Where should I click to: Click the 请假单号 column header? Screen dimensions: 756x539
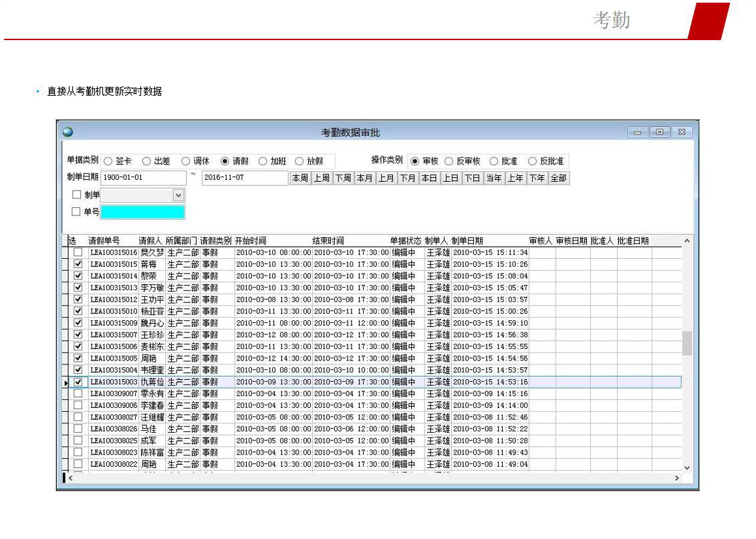pos(104,241)
